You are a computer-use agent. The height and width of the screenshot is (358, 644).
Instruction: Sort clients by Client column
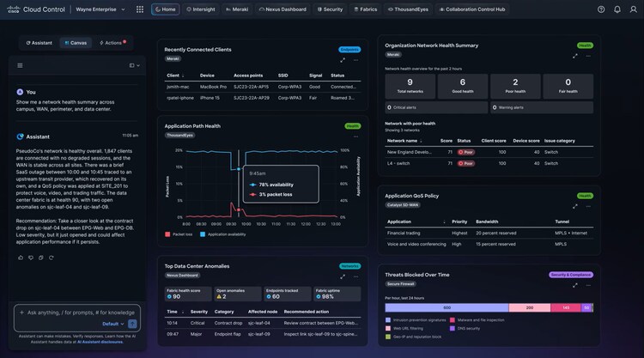[x=175, y=76]
